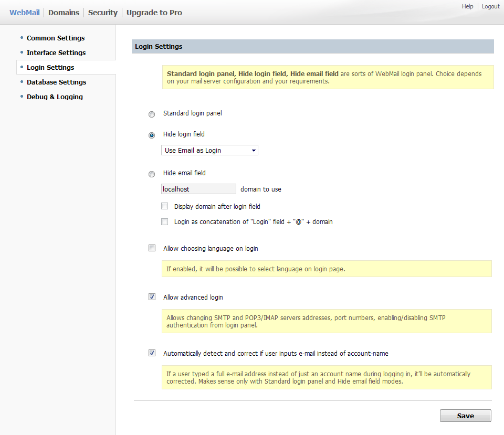This screenshot has width=504, height=435.
Task: Uncheck the Allow advanced login checkbox
Action: click(152, 297)
